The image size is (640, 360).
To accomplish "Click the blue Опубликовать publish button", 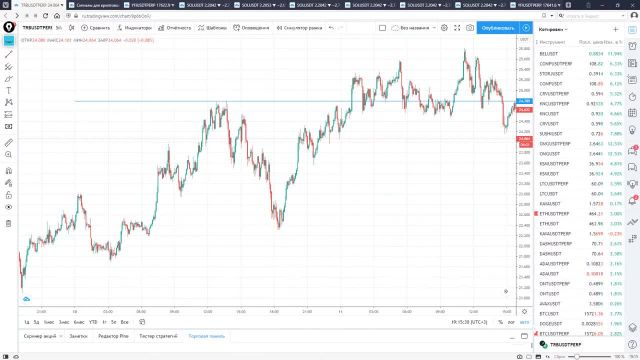I will tap(498, 28).
